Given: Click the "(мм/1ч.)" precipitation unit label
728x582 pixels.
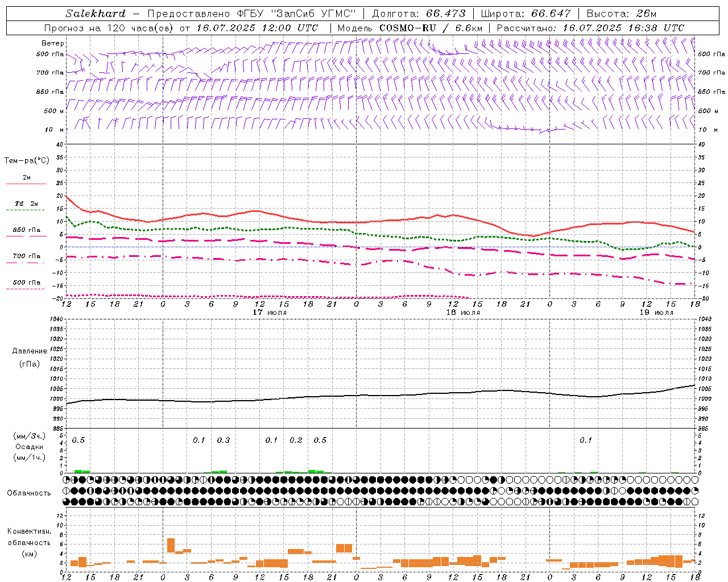Looking at the screenshot, I should pyautogui.click(x=30, y=458).
